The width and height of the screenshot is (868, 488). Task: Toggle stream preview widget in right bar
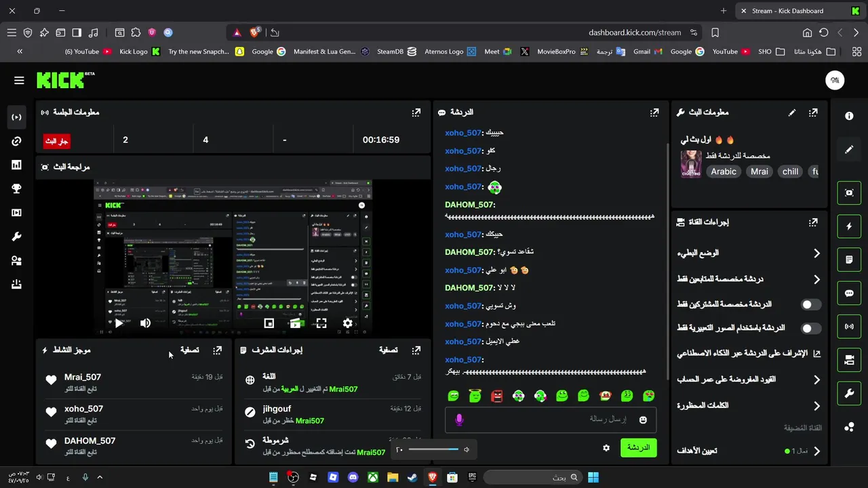[849, 193]
